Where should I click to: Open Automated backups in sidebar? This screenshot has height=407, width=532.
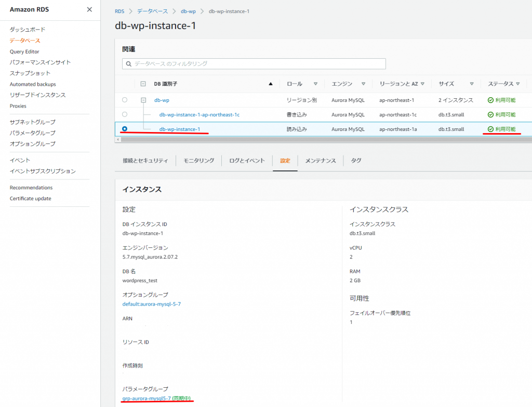click(x=33, y=84)
